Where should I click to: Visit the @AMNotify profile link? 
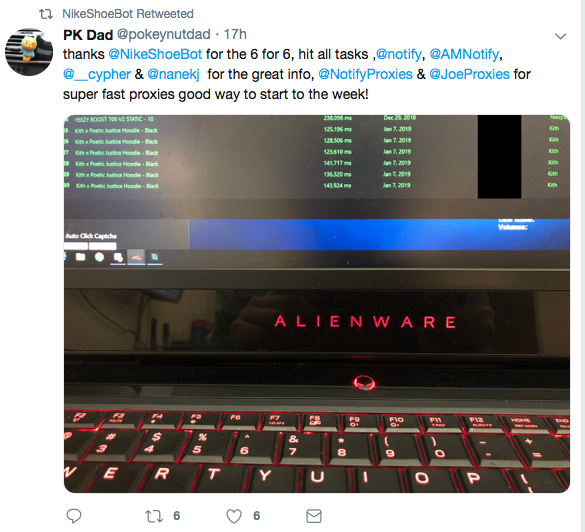point(464,54)
